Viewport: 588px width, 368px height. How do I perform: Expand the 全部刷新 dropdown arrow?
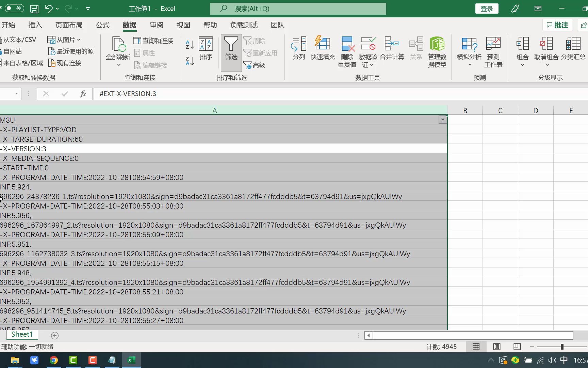click(x=119, y=65)
